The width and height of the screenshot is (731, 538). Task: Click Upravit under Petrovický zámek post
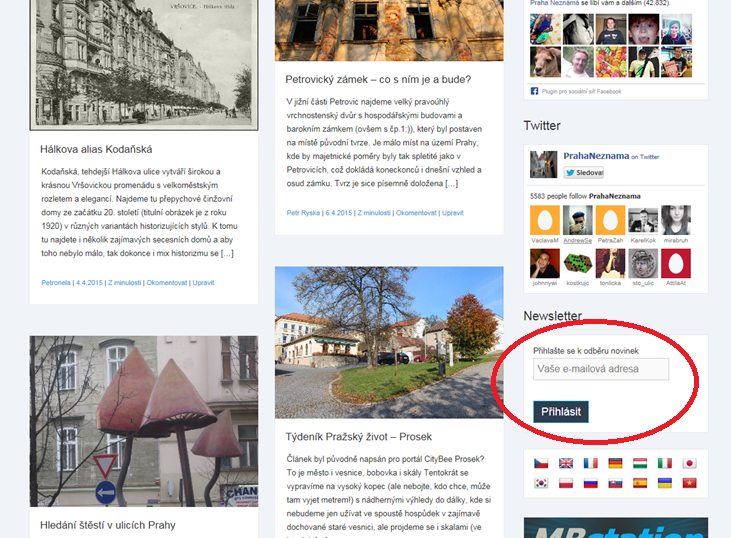pos(453,213)
